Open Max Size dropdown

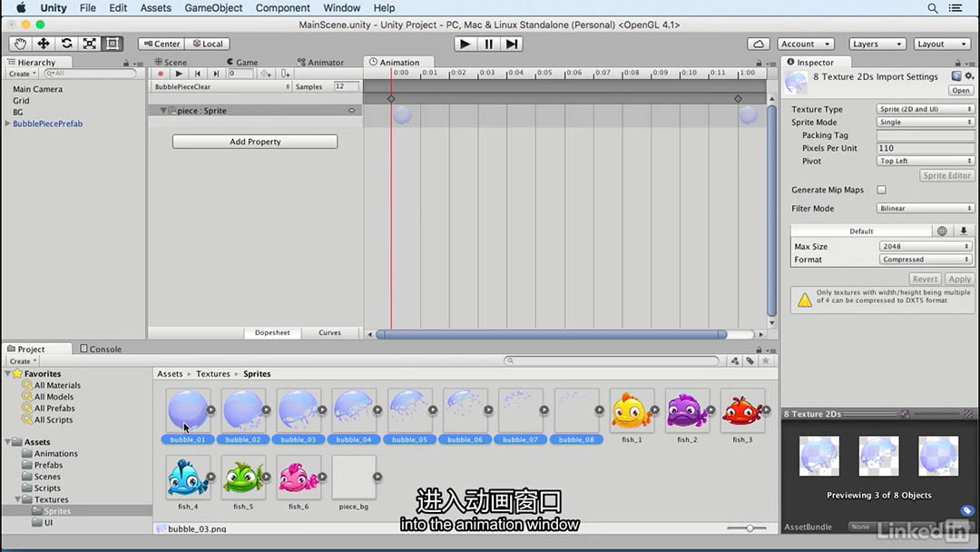925,246
